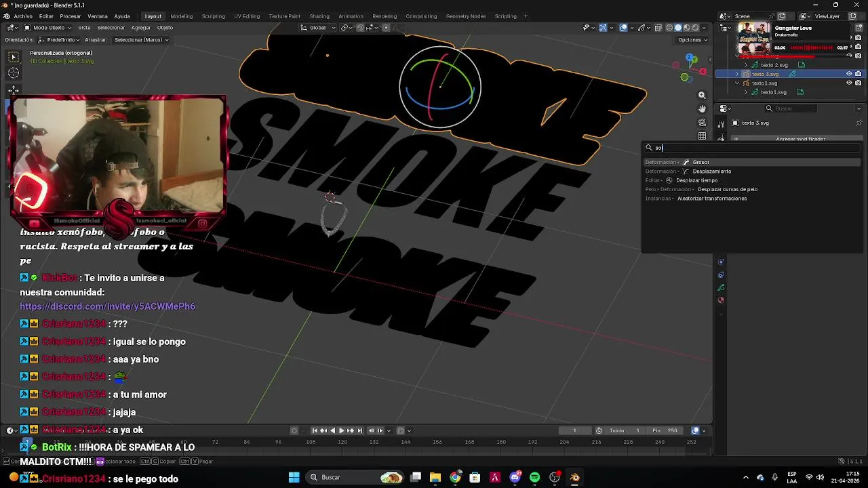Image resolution: width=868 pixels, height=488 pixels.
Task: Click the viewport zoom magnifier icon
Action: point(702,96)
